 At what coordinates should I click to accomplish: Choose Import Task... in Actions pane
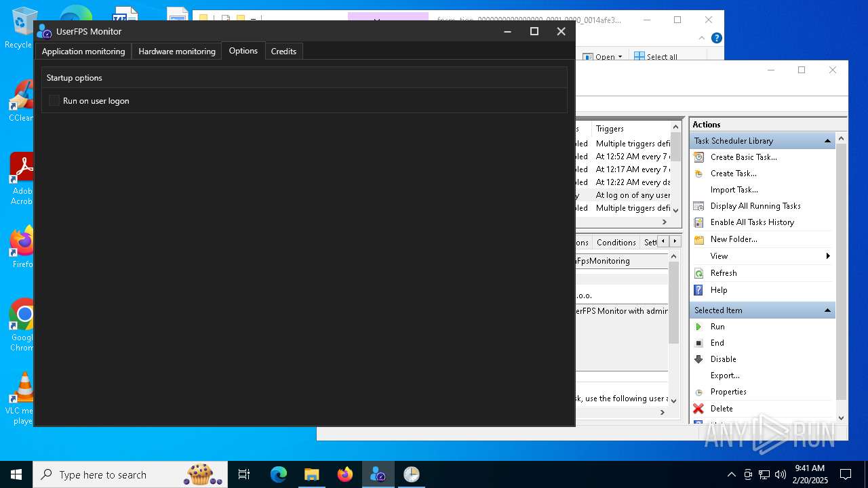734,190
